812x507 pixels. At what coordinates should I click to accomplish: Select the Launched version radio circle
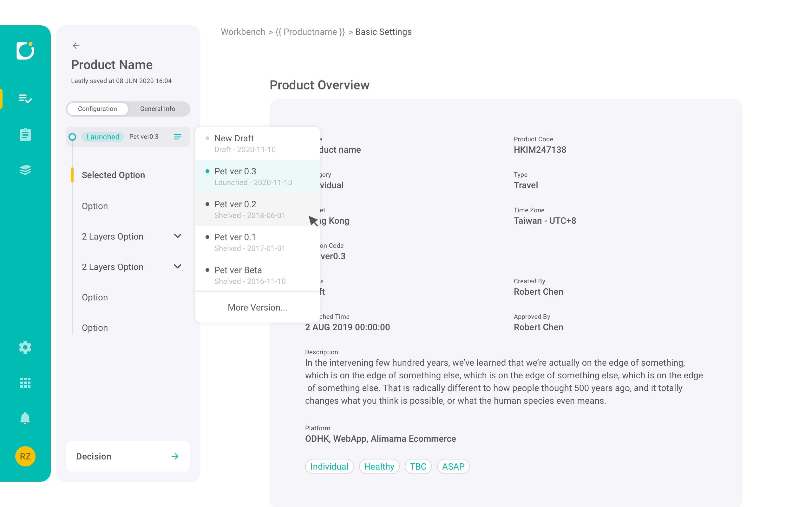(x=72, y=137)
